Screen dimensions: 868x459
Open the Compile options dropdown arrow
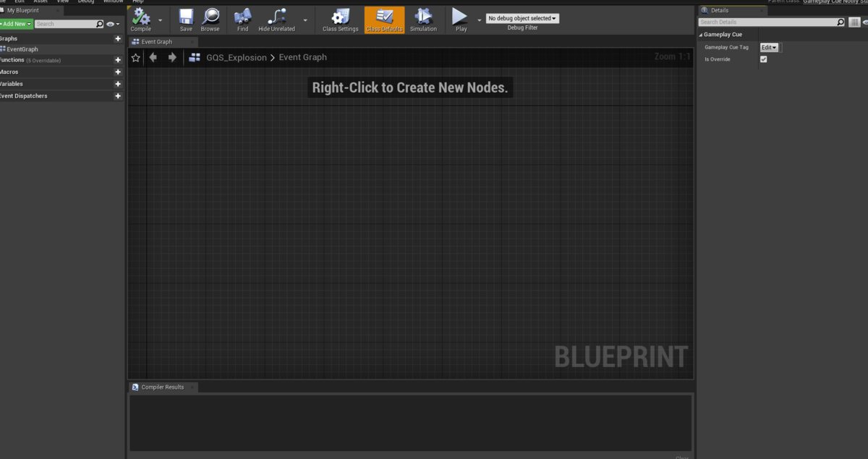160,20
